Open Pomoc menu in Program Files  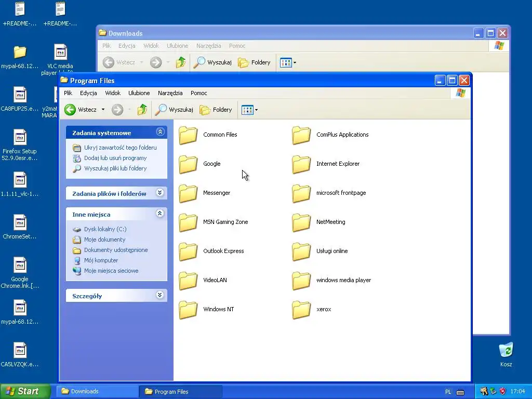pyautogui.click(x=199, y=93)
